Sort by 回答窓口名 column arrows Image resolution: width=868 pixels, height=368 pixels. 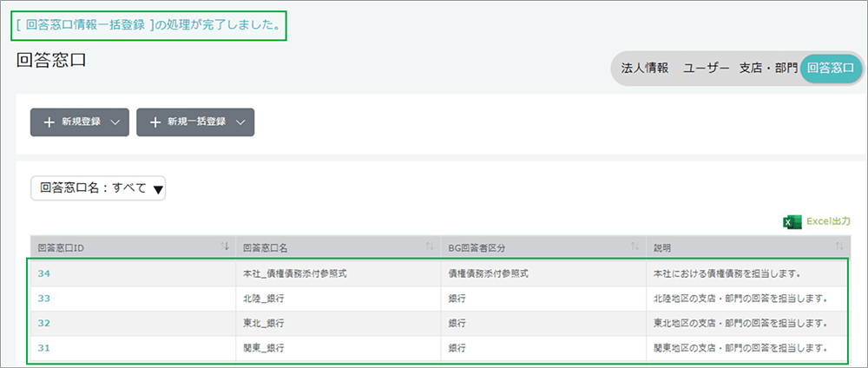click(430, 247)
